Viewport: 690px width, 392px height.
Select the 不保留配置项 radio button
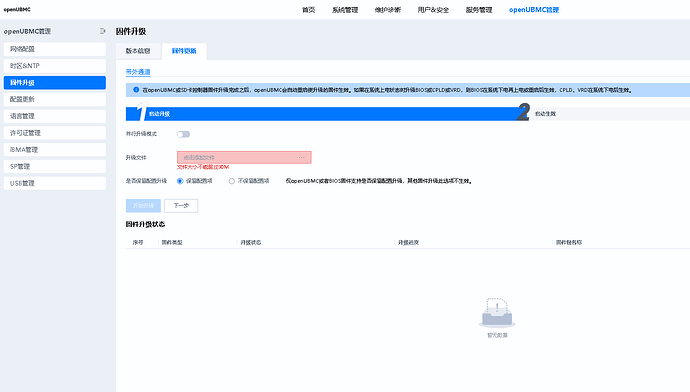[231, 181]
